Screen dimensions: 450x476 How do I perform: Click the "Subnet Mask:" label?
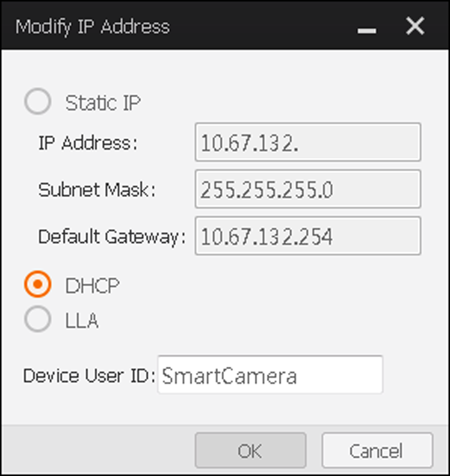point(97,190)
